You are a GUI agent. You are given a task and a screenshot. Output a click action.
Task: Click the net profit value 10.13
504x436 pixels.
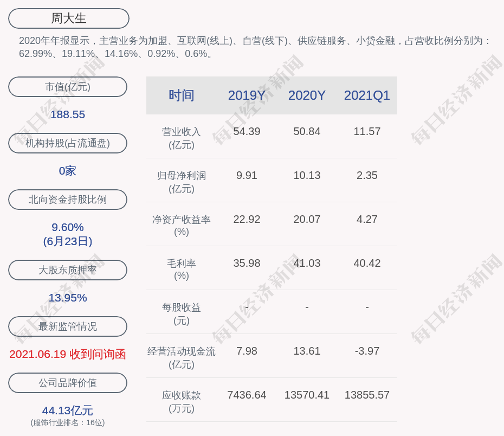coord(307,175)
